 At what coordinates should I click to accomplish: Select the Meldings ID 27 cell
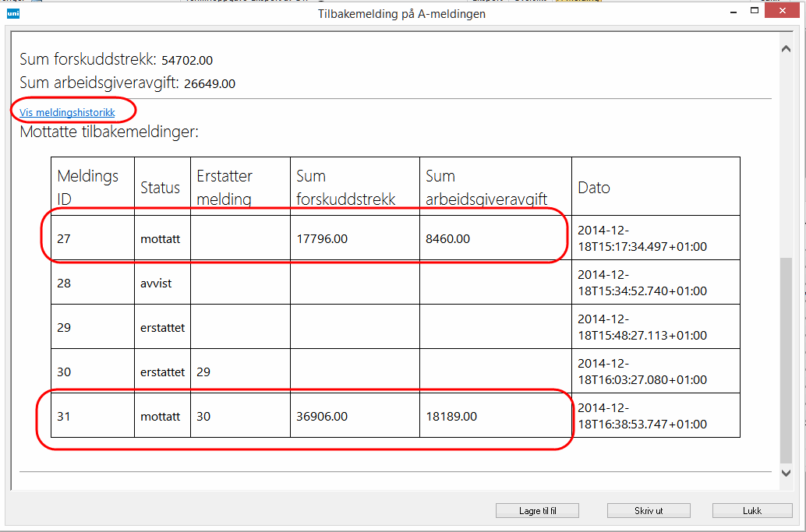click(x=64, y=238)
